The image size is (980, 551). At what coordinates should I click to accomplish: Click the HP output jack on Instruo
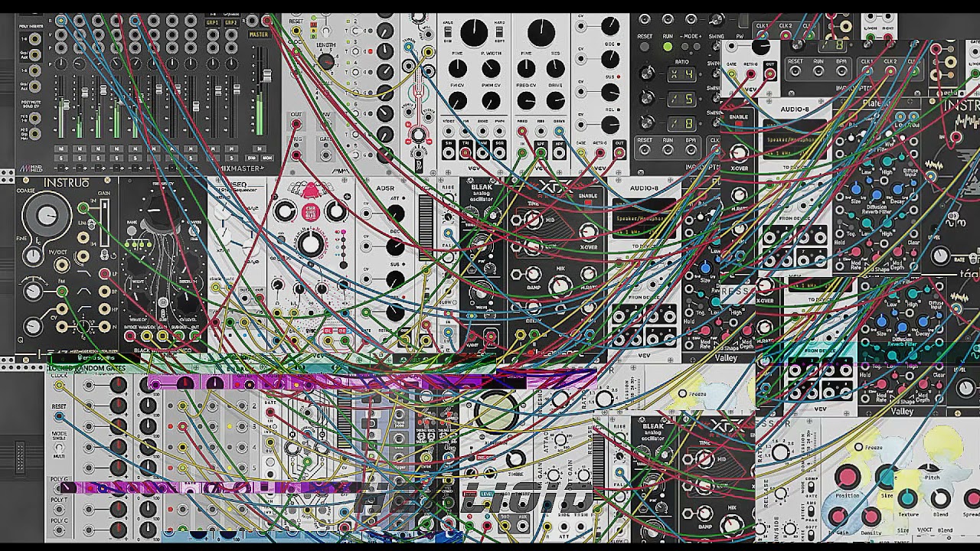[105, 308]
